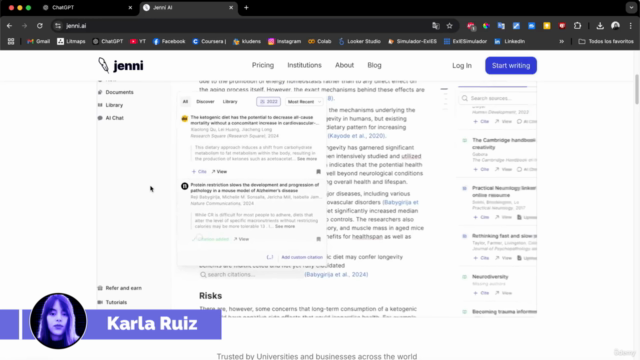Cite the ketogenic diet article
The width and height of the screenshot is (640, 360).
pos(199,172)
